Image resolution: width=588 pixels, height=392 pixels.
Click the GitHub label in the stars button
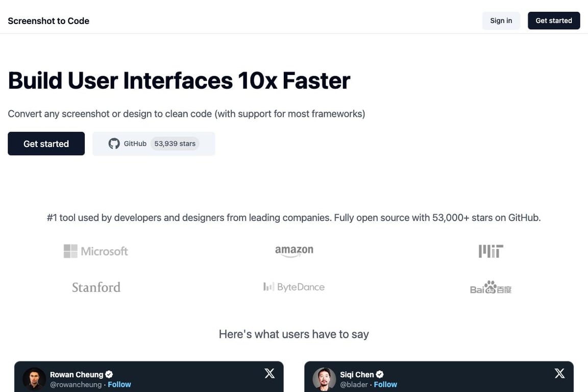pos(135,143)
